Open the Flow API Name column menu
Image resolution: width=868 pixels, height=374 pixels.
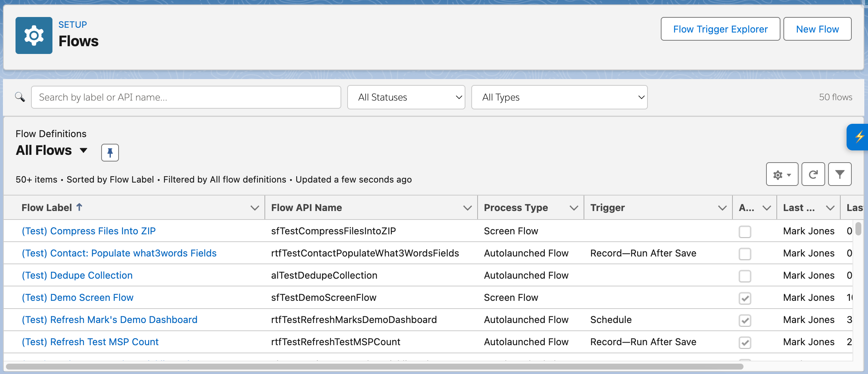pos(467,207)
